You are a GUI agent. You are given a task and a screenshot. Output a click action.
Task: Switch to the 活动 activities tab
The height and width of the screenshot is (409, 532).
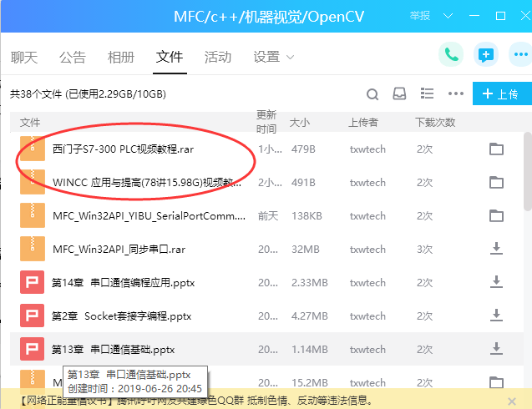(218, 57)
